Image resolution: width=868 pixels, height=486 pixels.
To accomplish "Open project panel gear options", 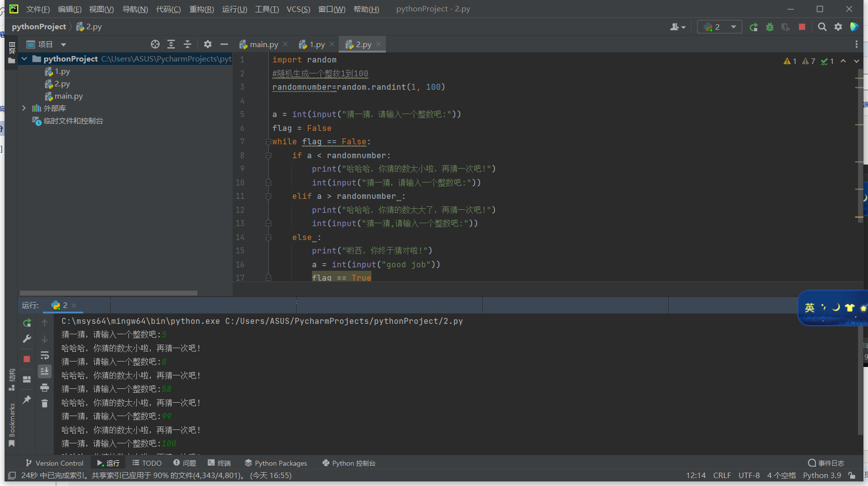I will pos(208,45).
